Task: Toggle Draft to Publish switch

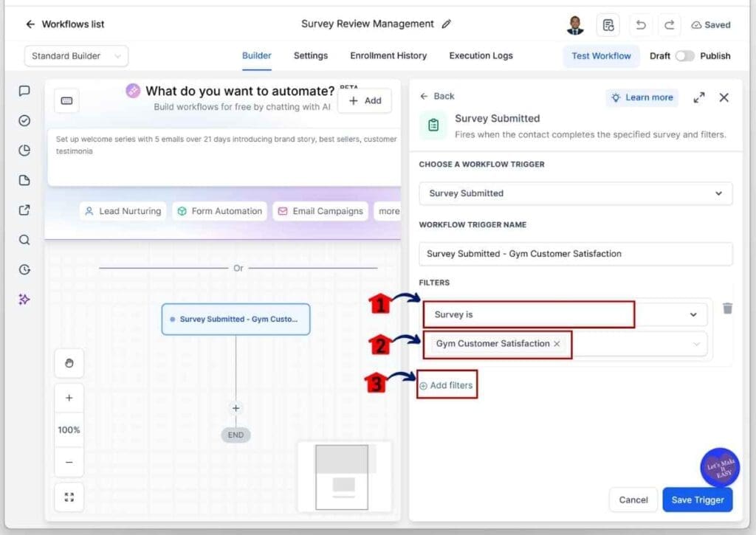Action: point(684,56)
